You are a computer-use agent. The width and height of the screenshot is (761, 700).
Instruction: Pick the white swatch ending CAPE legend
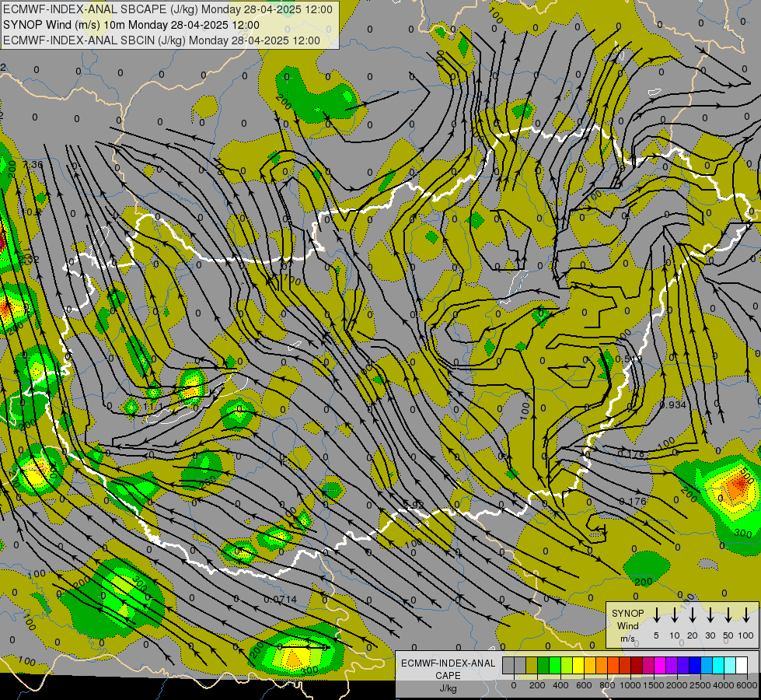pyautogui.click(x=742, y=666)
